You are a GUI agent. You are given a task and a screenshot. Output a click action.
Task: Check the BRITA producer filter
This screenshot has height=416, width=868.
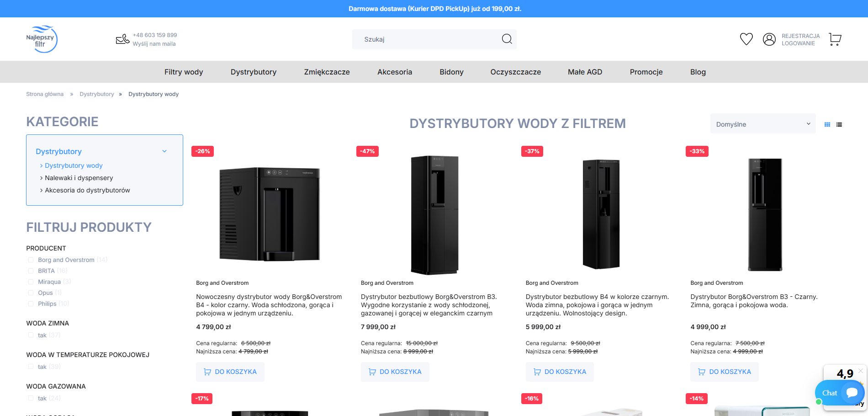coord(31,271)
